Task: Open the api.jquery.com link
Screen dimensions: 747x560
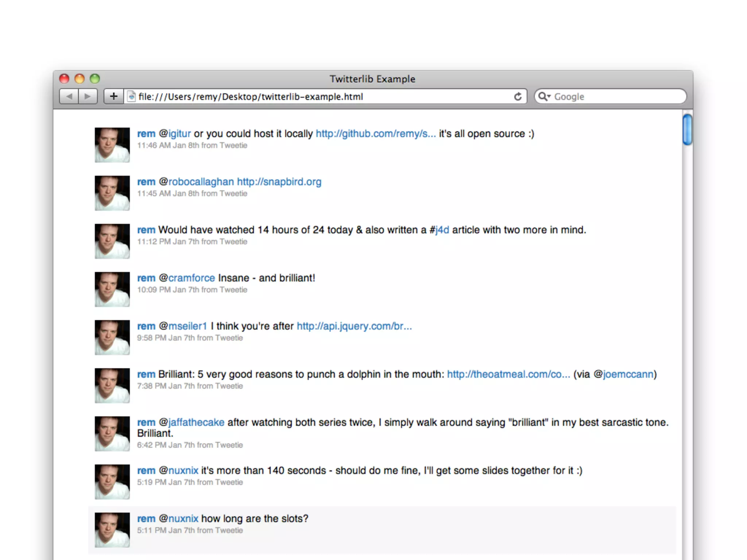Action: coord(354,326)
